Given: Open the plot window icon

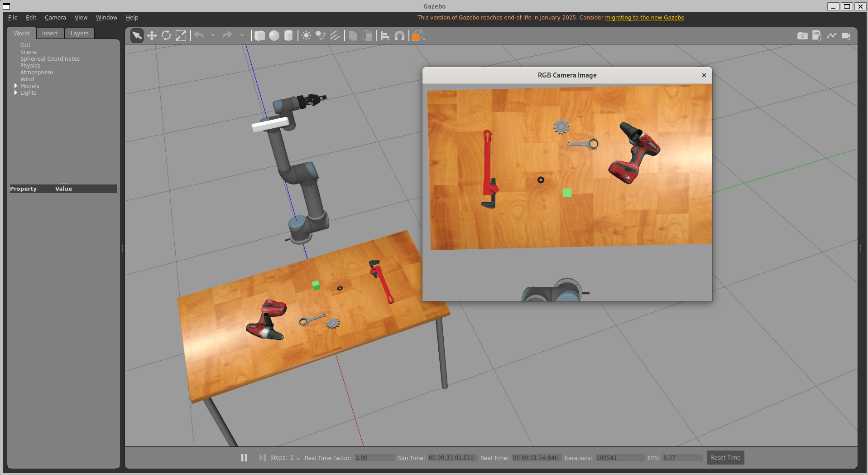Looking at the screenshot, I should [831, 36].
